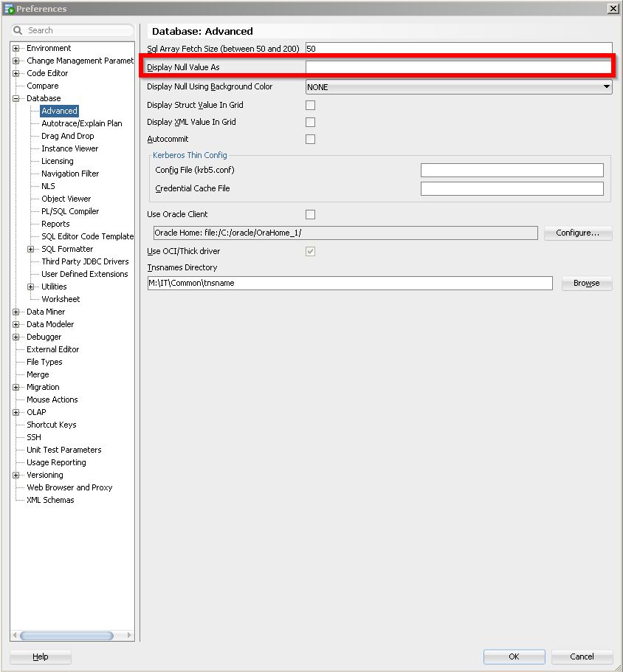Select File Types in tree
623x672 pixels.
[x=44, y=362]
